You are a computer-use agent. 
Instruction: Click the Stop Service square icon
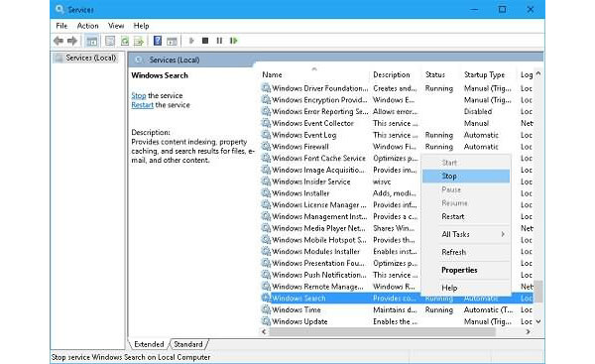point(205,41)
